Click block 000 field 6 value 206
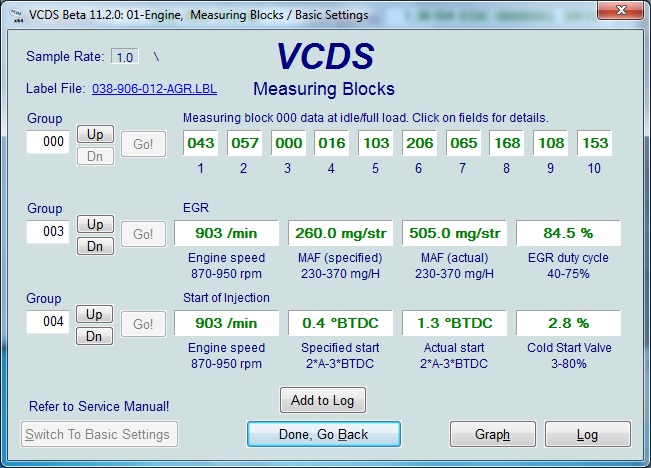The image size is (651, 468). tap(420, 143)
